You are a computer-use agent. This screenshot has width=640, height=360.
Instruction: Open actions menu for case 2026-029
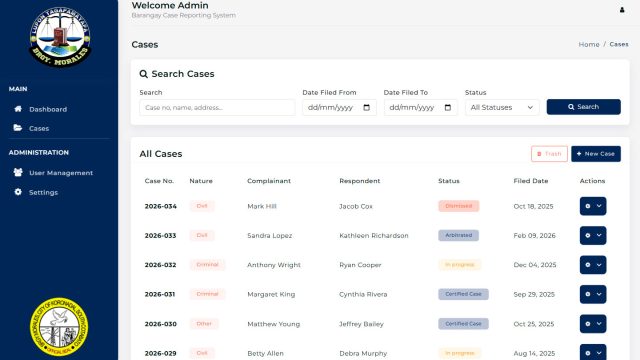(593, 352)
